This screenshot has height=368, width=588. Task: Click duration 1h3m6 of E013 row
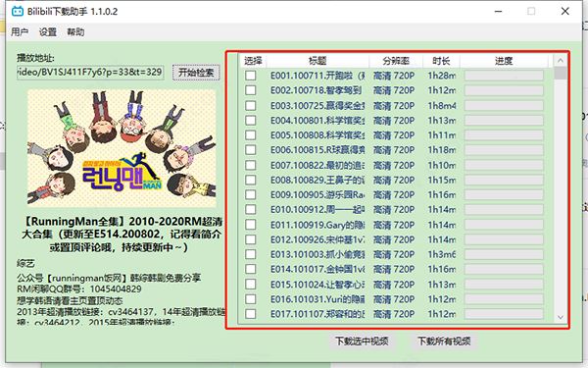[x=442, y=254]
